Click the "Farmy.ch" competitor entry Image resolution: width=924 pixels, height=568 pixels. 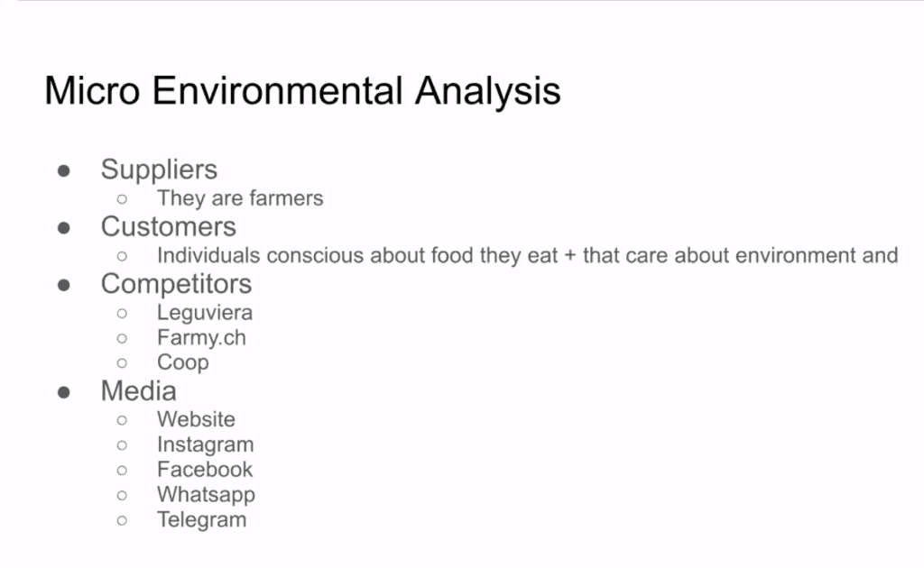click(x=201, y=338)
